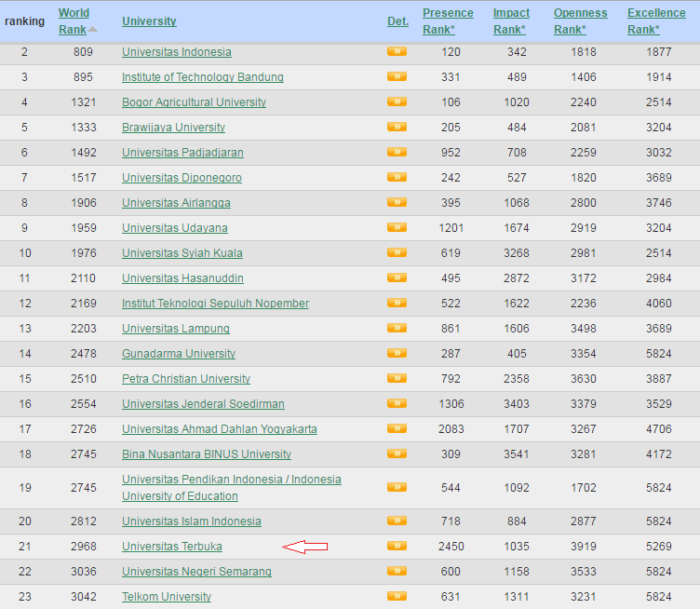Open details icon for Universitas Pendikan Indonesia

click(397, 487)
